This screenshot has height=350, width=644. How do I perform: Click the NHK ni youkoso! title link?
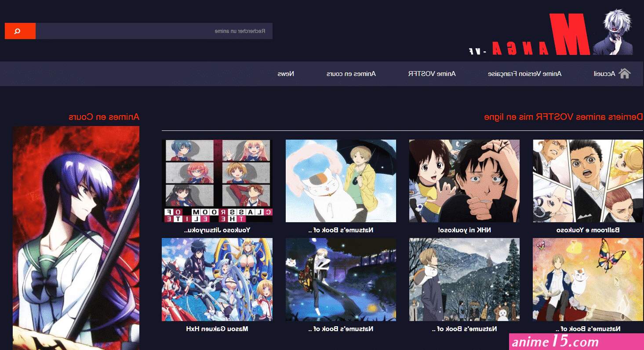click(x=464, y=230)
